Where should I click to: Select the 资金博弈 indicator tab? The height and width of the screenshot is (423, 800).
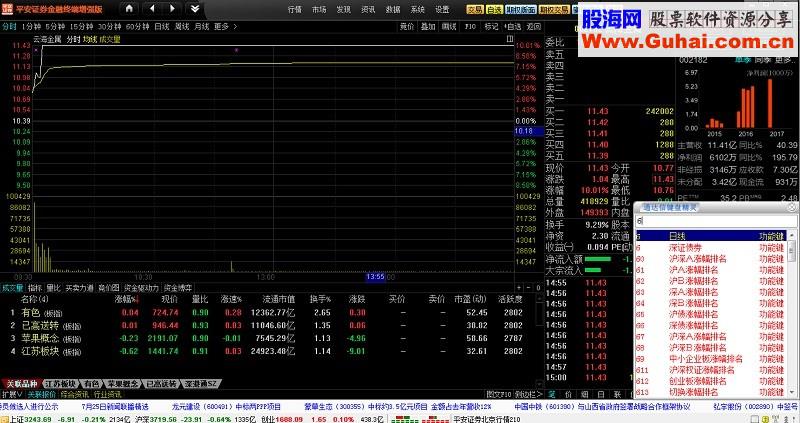coord(178,288)
